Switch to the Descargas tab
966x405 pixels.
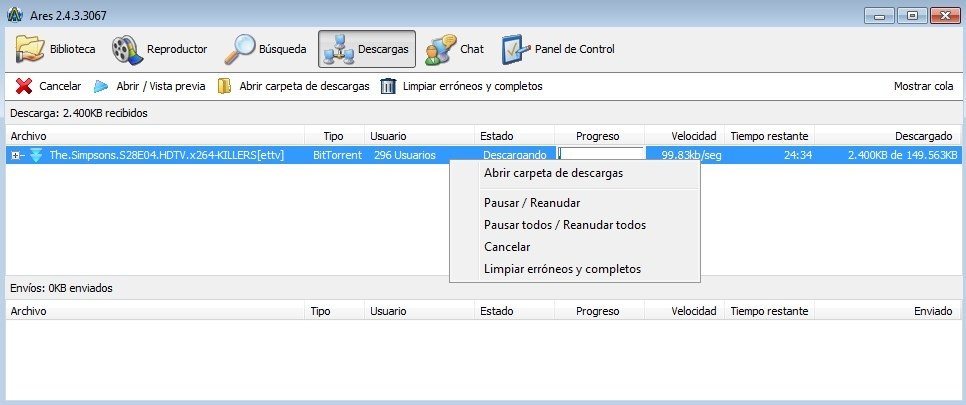pyautogui.click(x=367, y=49)
